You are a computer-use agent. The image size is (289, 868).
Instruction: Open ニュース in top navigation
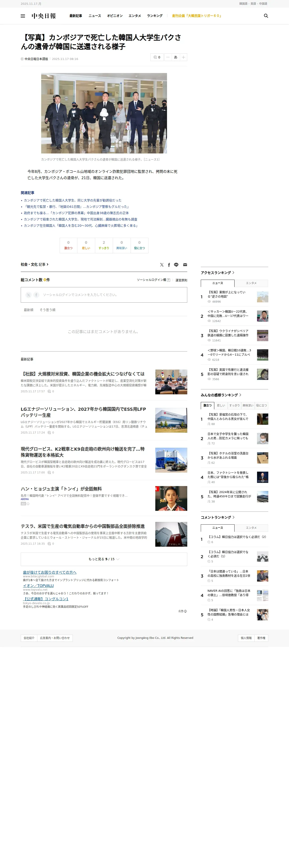95,16
